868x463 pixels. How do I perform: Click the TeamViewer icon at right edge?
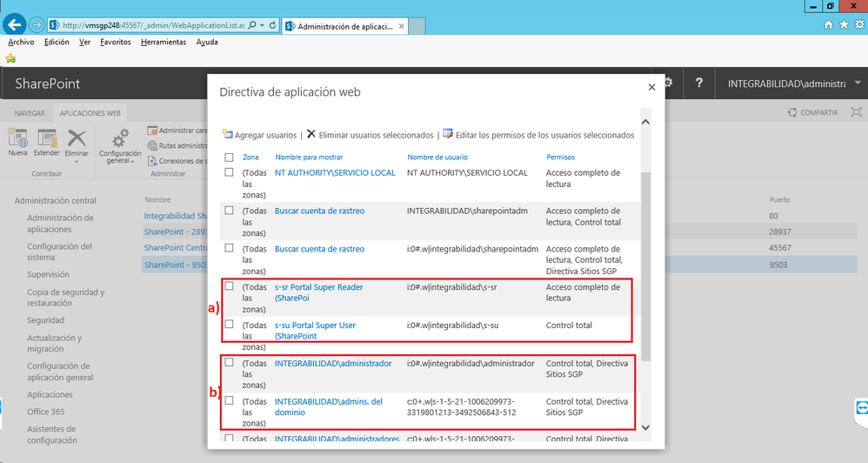click(861, 409)
